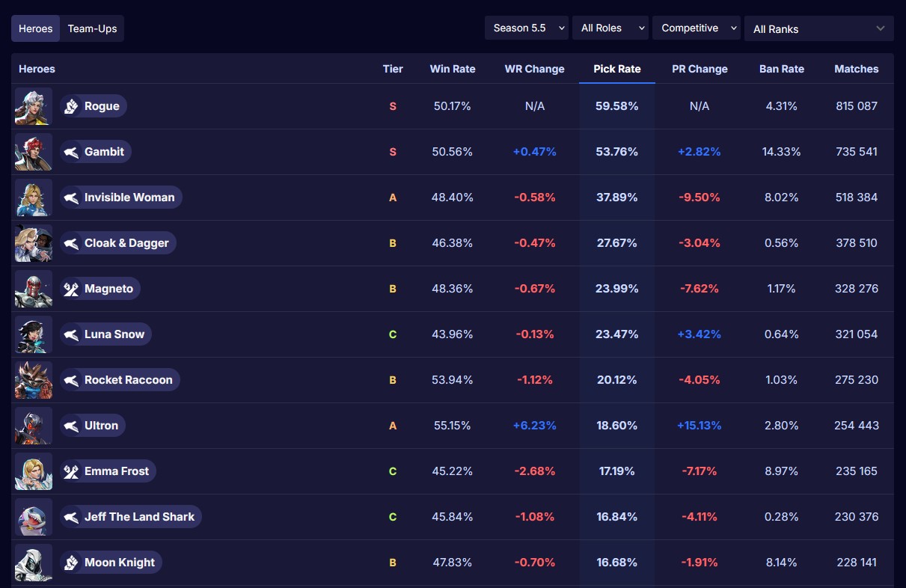The height and width of the screenshot is (588, 906).
Task: Click Rocket Raccoon's 53.94% win rate
Action: click(453, 380)
